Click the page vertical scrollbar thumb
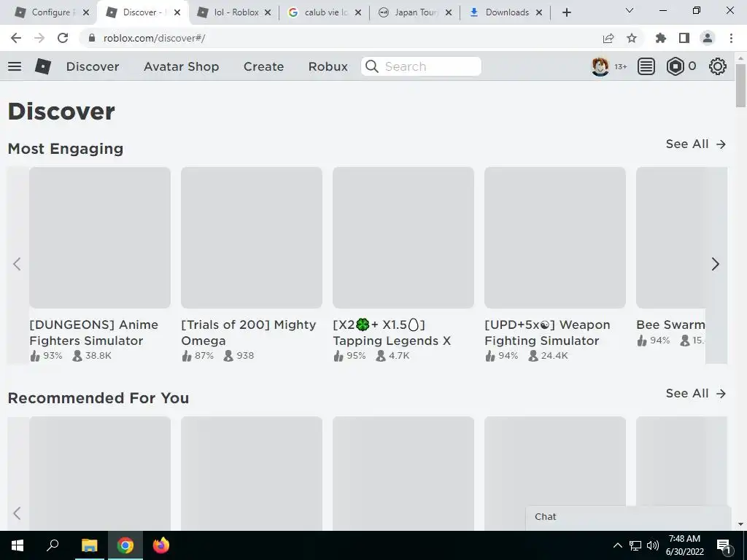Screen dimensions: 747x560 (x=740, y=85)
